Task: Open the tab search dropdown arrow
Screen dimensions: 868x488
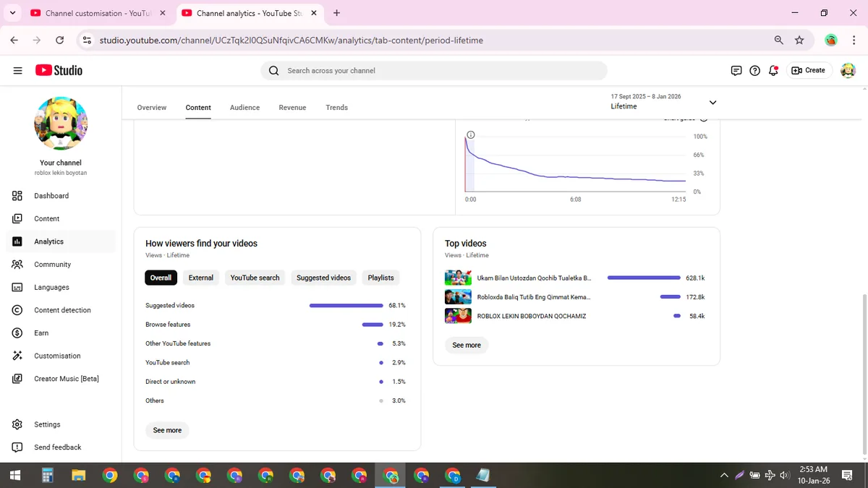Action: point(12,13)
